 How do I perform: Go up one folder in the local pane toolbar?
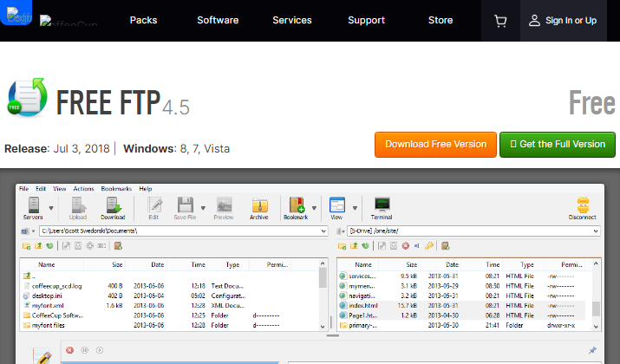(38, 246)
